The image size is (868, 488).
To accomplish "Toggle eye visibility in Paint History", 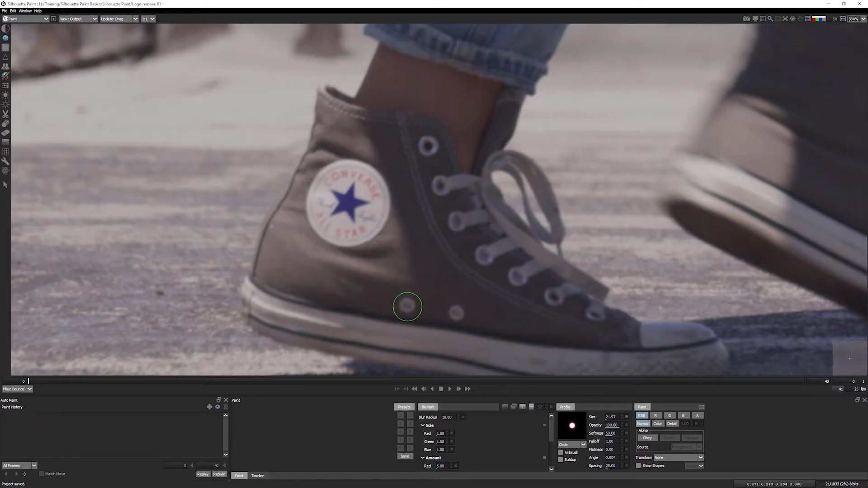I will click(217, 407).
